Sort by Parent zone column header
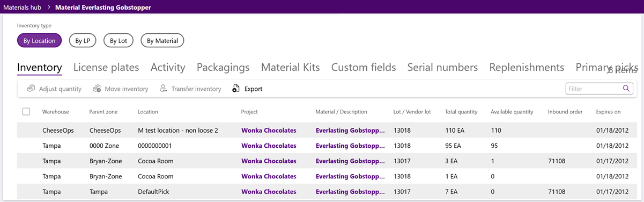Image resolution: width=644 pixels, height=202 pixels. click(103, 112)
